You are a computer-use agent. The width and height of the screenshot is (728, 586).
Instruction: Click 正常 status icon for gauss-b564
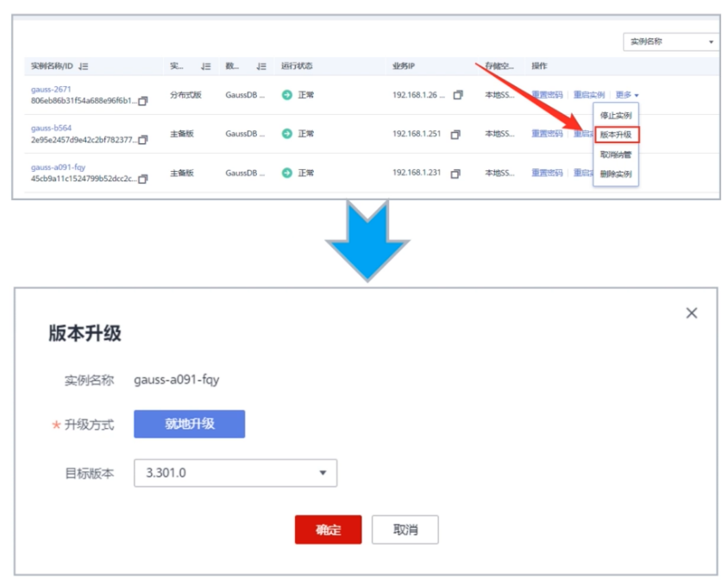(287, 134)
